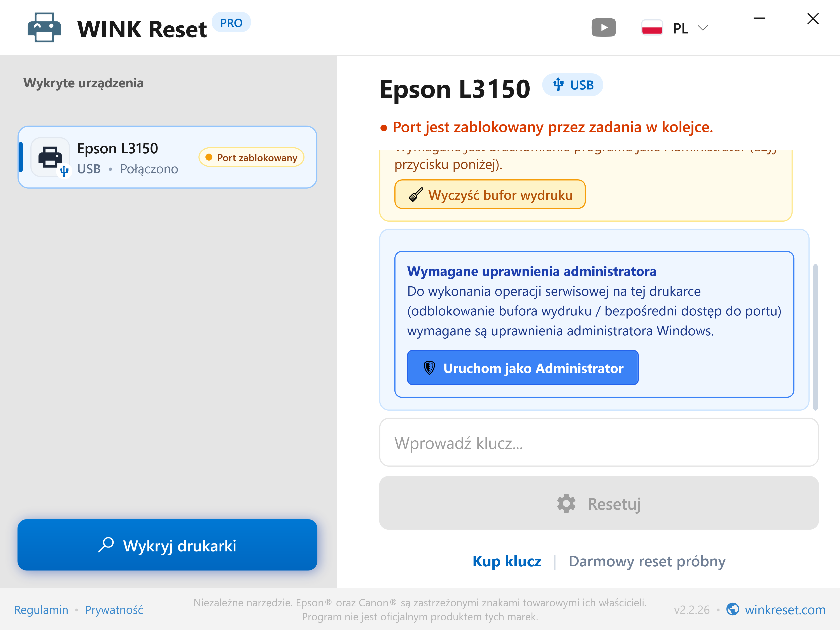The image size is (840, 630).
Task: Click the vertical scrollbar in the details panel
Action: tap(815, 337)
